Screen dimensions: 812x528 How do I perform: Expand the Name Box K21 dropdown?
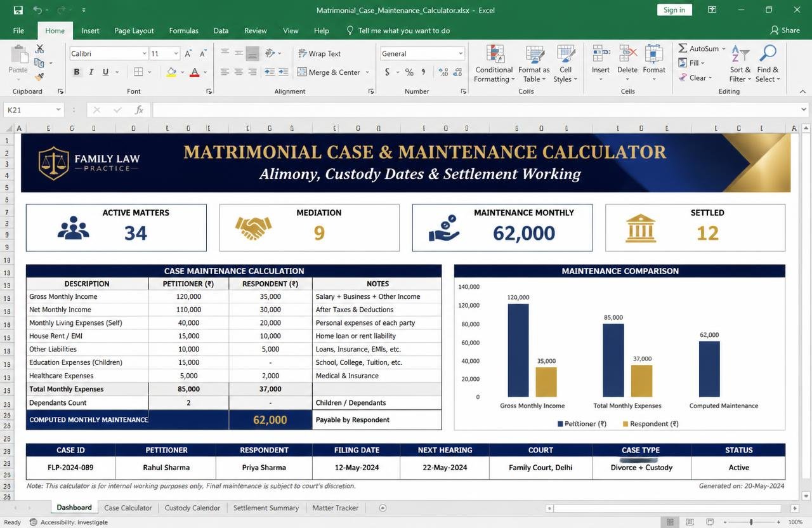pyautogui.click(x=58, y=110)
